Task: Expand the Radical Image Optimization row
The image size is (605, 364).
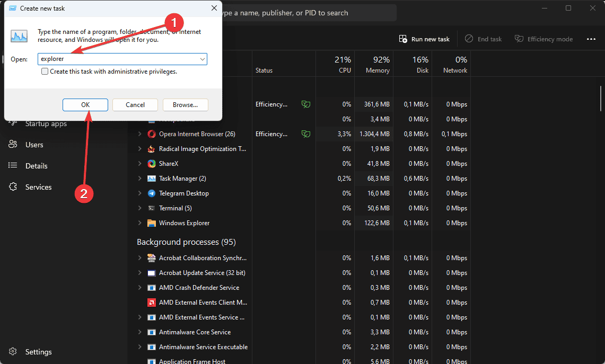Action: (139, 149)
